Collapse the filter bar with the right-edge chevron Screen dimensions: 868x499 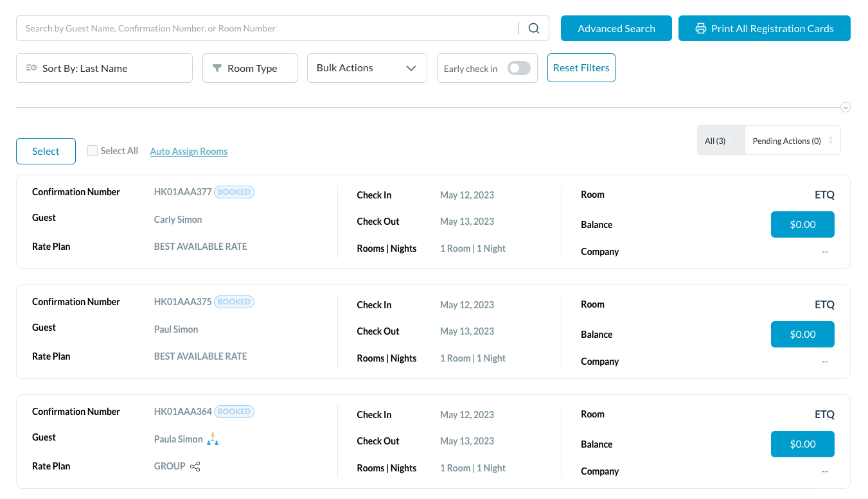click(846, 107)
